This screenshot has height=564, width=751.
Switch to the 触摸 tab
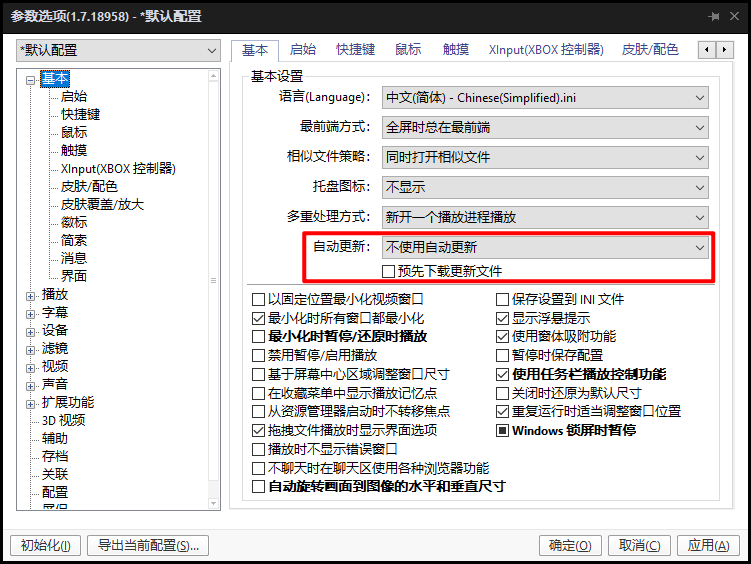(x=455, y=49)
